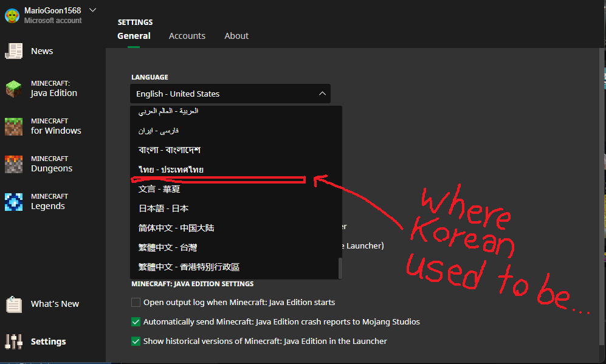
Task: Go to News in the sidebar
Action: (x=42, y=51)
